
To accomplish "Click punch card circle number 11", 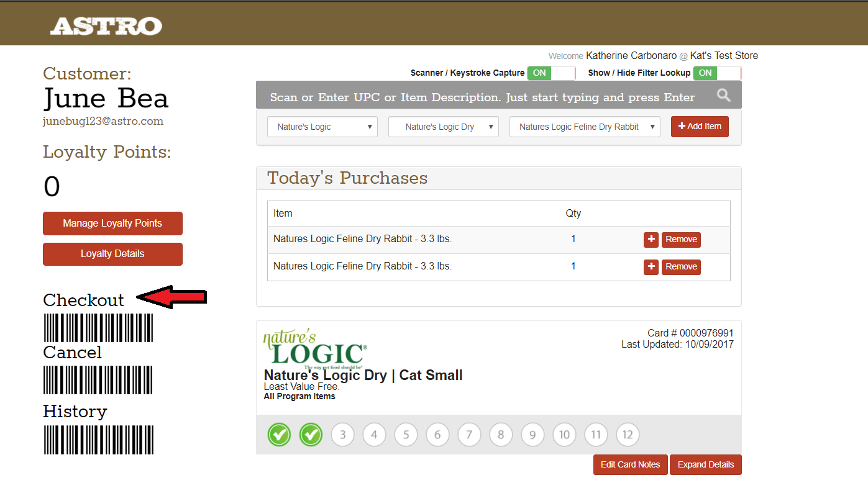I will point(596,435).
